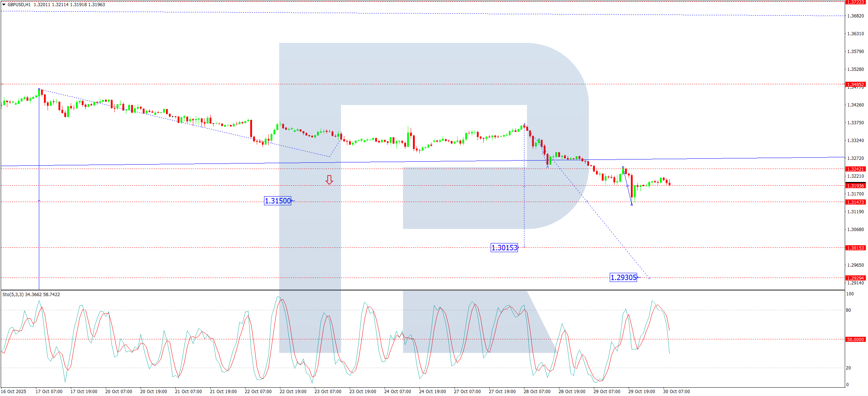This screenshot has width=868, height=396.
Task: Click the 1.36820 price scale value
Action: click(855, 16)
